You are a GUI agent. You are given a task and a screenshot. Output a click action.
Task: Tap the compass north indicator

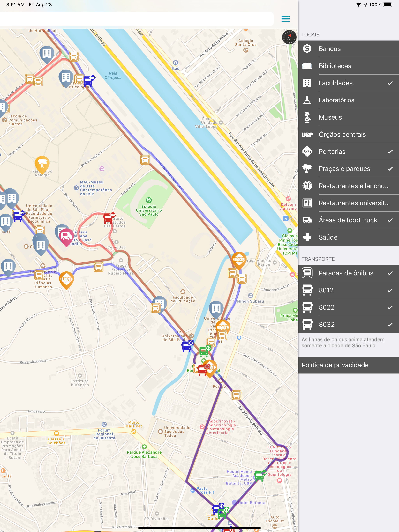click(289, 37)
